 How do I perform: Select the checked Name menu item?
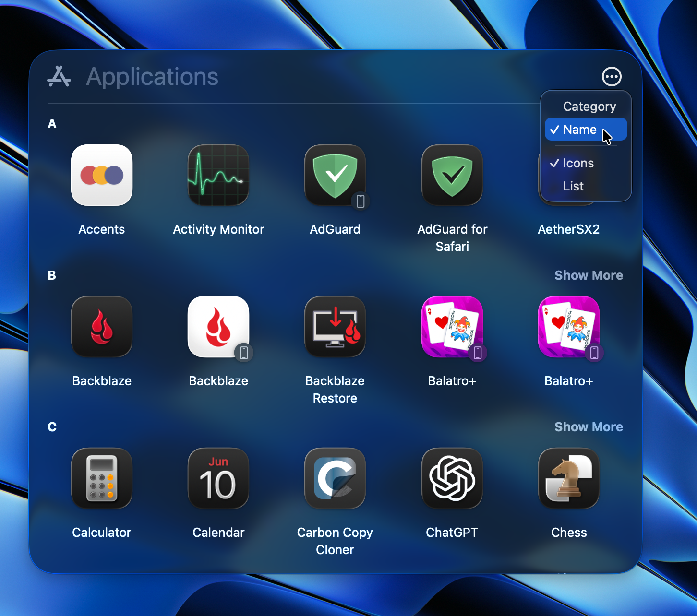(x=586, y=130)
